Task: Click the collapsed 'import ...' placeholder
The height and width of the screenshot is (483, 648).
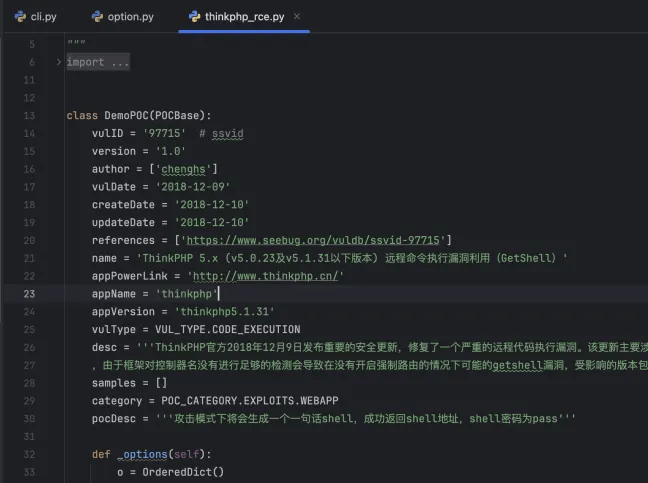Action: tap(98, 63)
